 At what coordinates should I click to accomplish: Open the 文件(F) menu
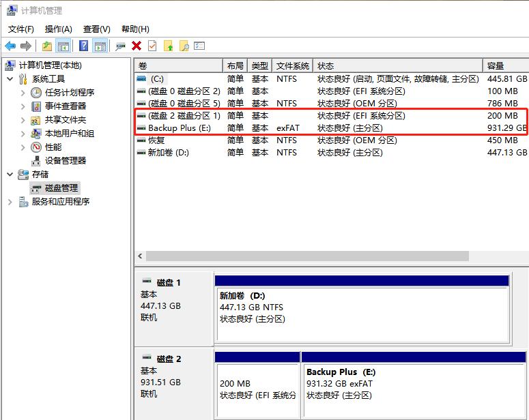[x=20, y=29]
